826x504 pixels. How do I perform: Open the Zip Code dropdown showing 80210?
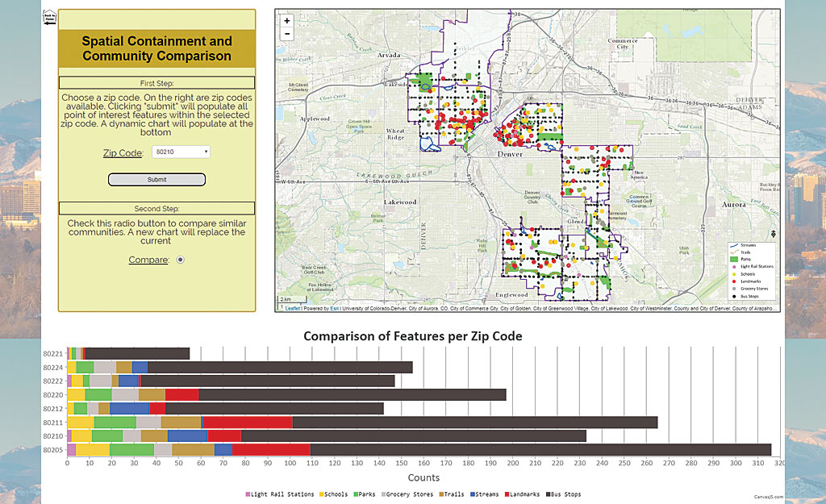pyautogui.click(x=181, y=152)
